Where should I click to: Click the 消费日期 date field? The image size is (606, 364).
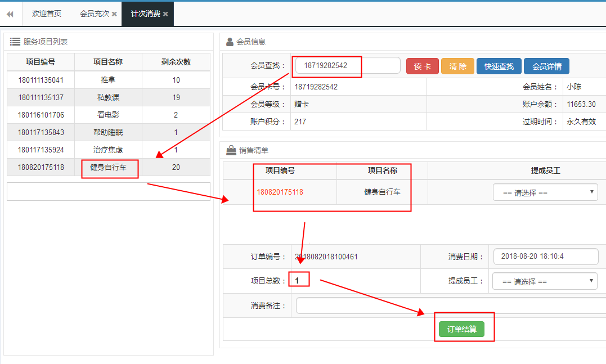pyautogui.click(x=545, y=257)
